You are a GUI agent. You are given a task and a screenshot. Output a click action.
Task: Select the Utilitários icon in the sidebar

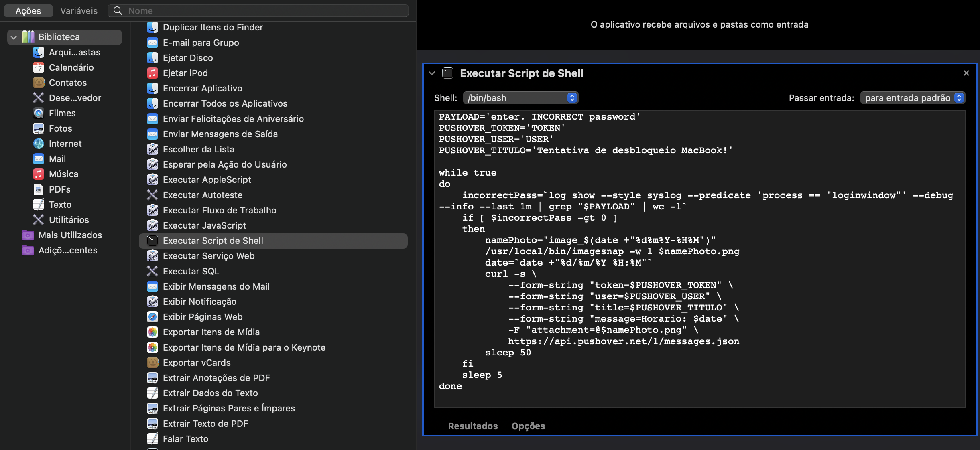tap(38, 219)
